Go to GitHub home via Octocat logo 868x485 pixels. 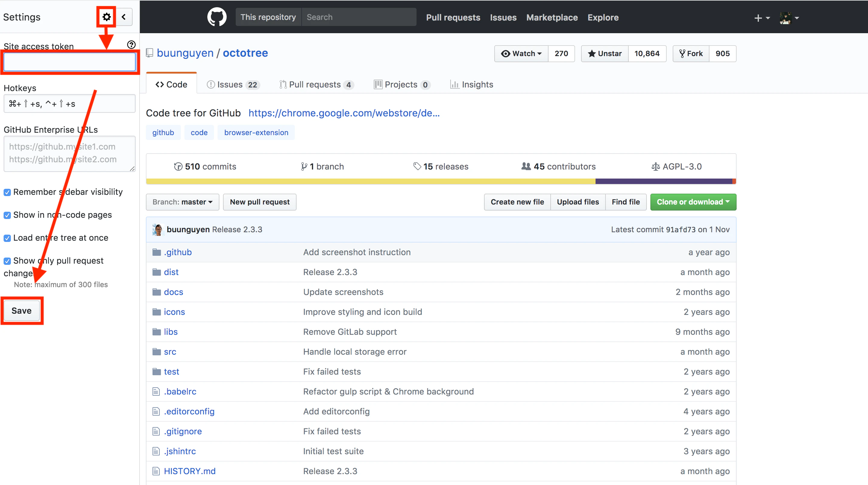217,17
